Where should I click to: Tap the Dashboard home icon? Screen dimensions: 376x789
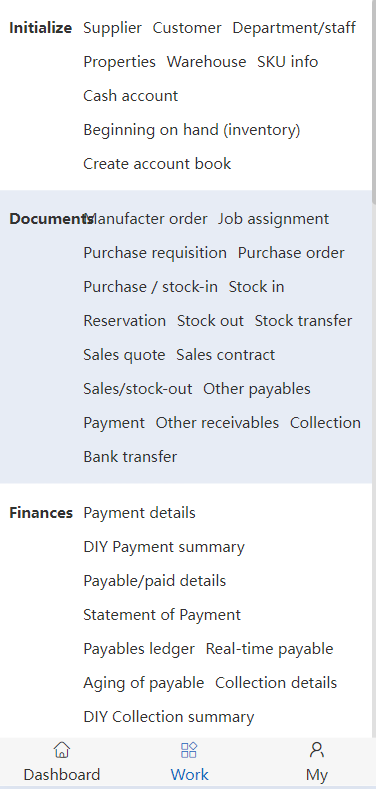click(x=61, y=750)
